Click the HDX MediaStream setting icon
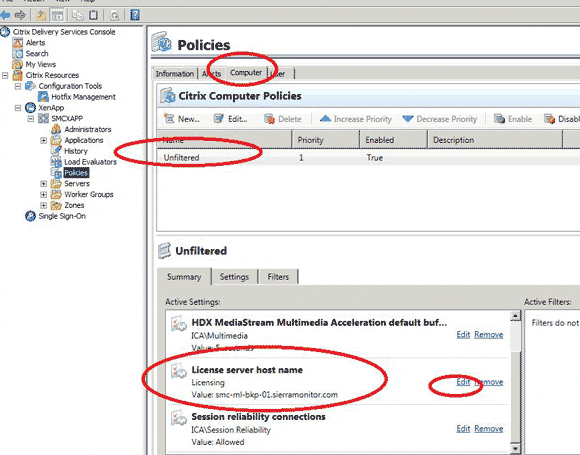The height and width of the screenshot is (455, 580). point(178,324)
